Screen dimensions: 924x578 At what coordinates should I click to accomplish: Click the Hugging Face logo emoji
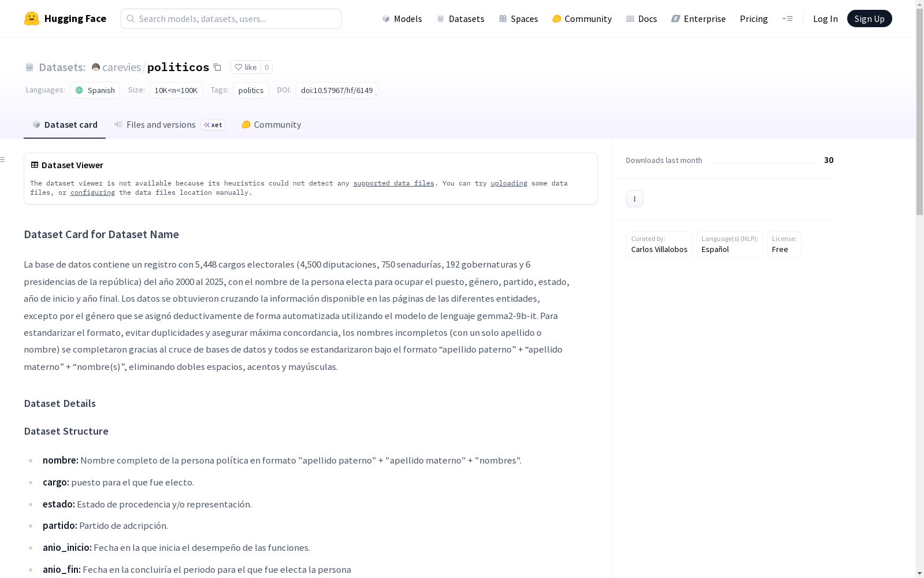(x=32, y=18)
